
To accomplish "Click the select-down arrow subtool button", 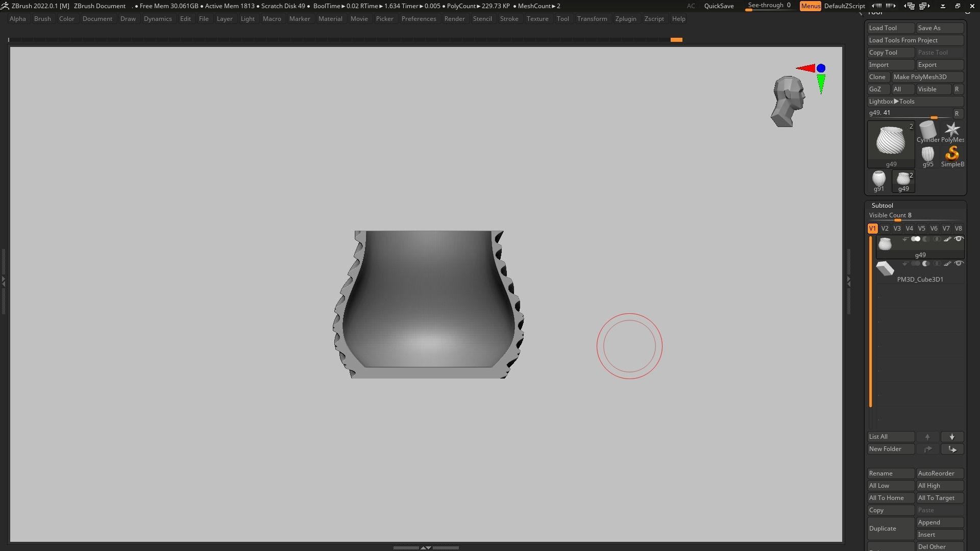I will click(x=952, y=437).
